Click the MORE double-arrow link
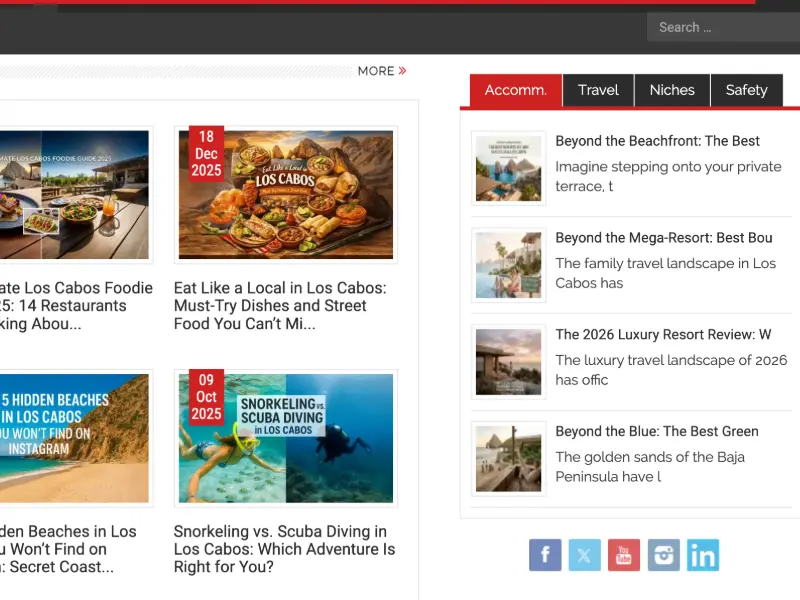This screenshot has width=800, height=600. 382,71
